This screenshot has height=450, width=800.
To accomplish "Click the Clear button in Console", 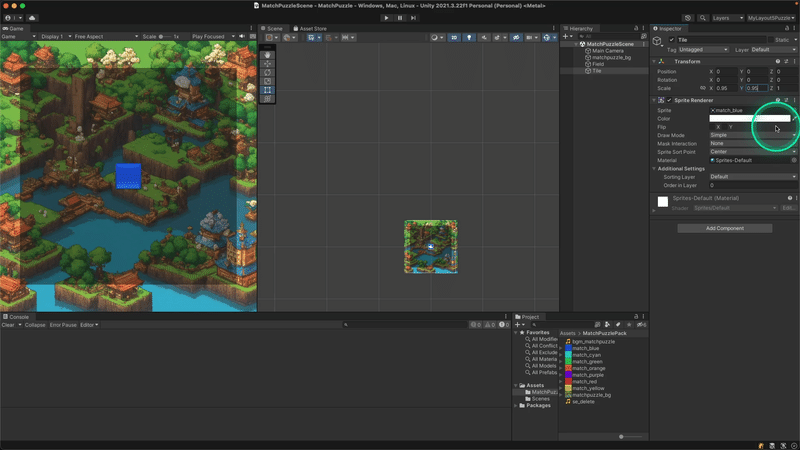I will click(x=9, y=325).
